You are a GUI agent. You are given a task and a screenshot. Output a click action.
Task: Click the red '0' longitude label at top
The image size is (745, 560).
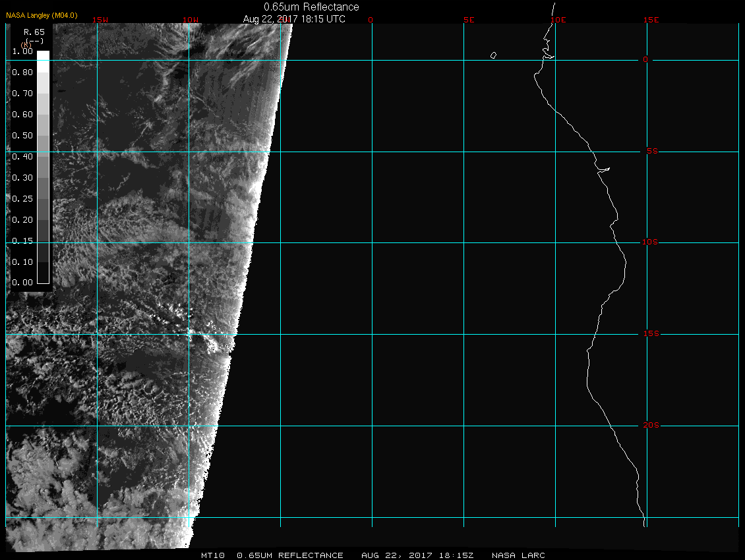tap(371, 20)
